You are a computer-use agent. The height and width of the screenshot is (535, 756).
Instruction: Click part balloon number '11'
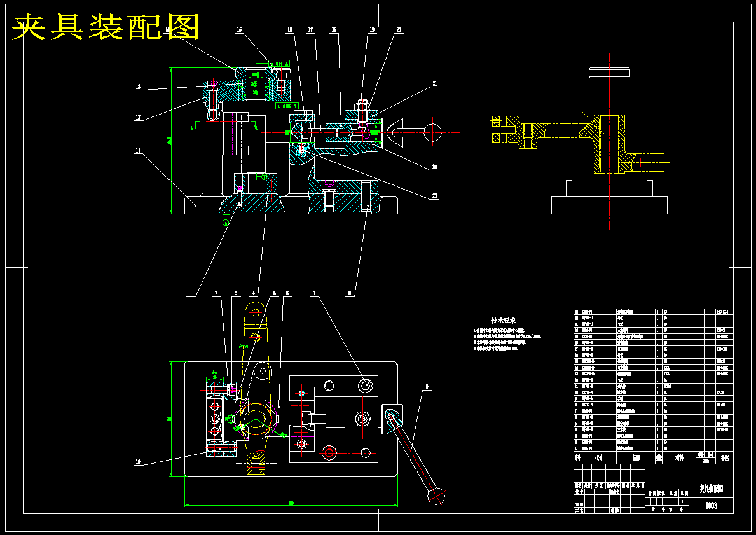coord(138,151)
